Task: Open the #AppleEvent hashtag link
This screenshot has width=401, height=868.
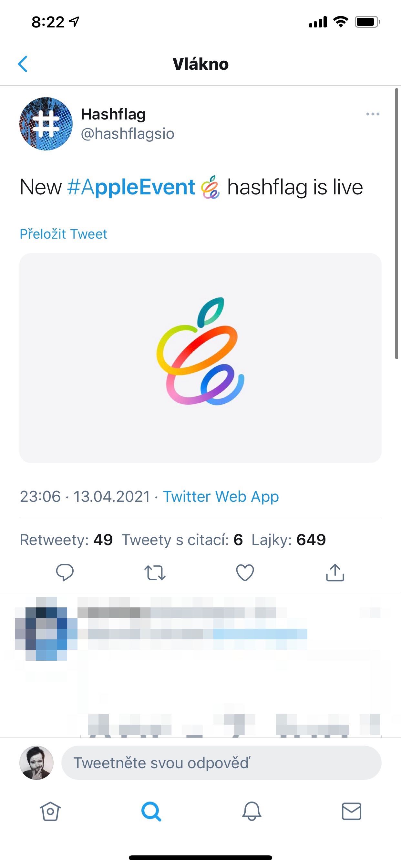Action: 131,187
